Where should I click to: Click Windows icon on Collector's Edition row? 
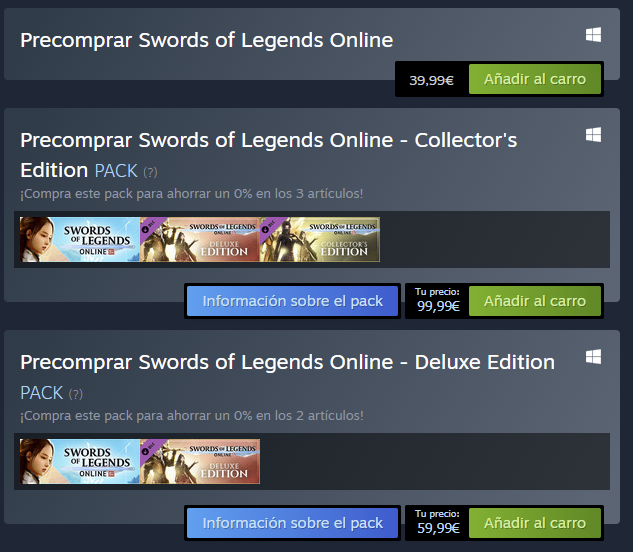tap(593, 134)
